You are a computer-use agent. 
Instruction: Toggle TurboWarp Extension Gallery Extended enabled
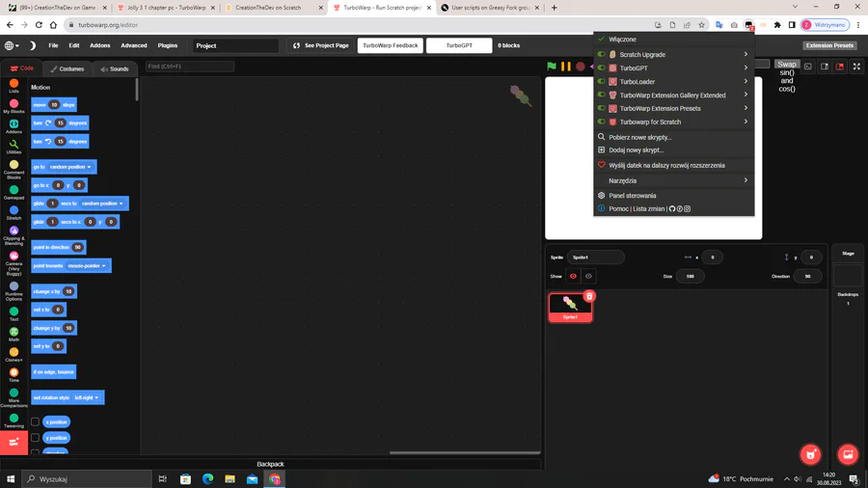point(601,95)
